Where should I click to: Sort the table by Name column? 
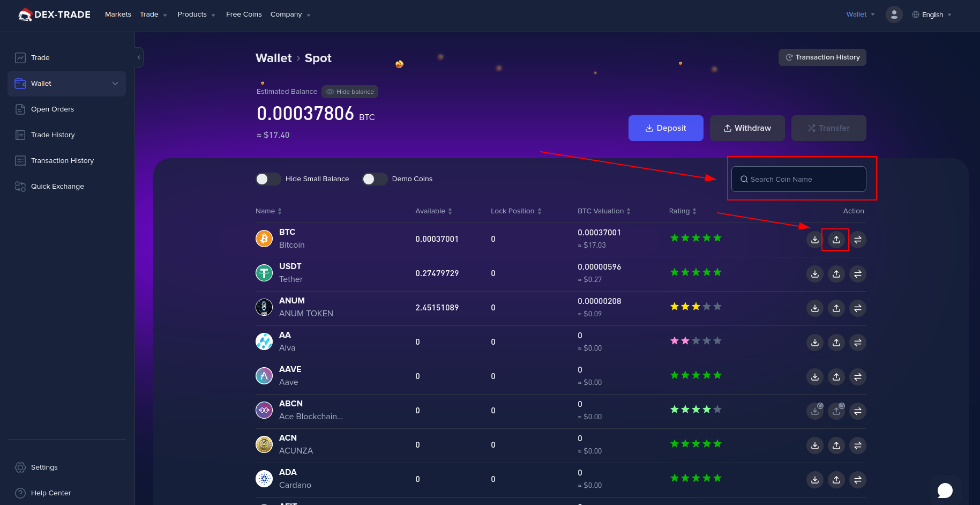click(x=268, y=211)
